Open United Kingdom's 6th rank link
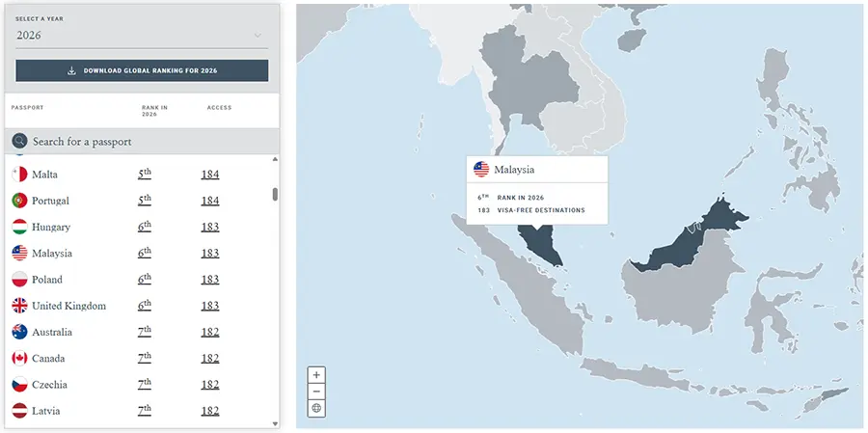Viewport: 868px width, 433px height. pos(145,305)
